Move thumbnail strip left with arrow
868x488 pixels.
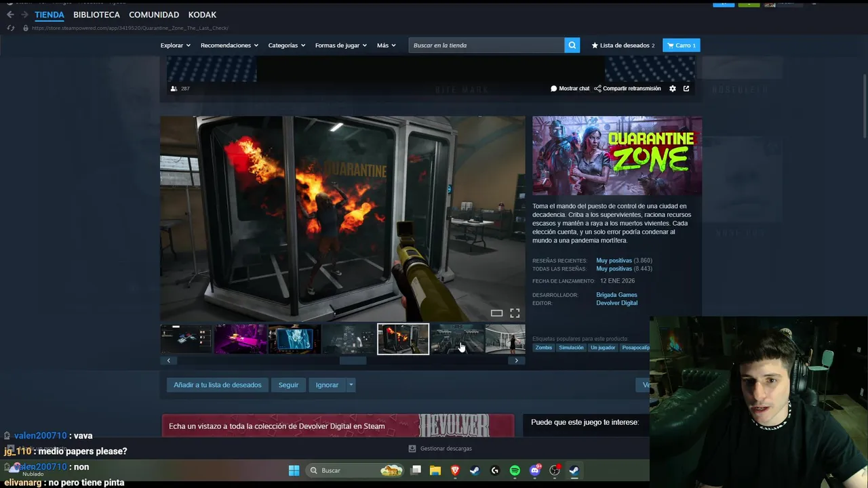point(168,361)
